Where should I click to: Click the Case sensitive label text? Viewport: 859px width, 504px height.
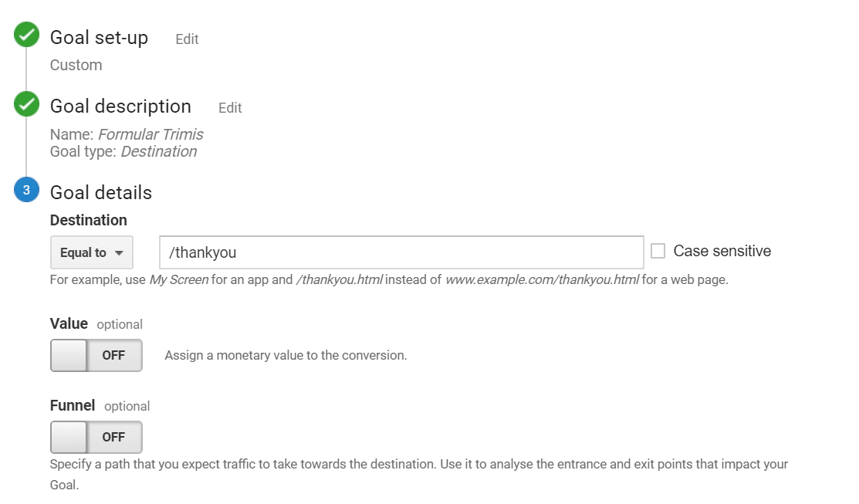click(x=722, y=251)
